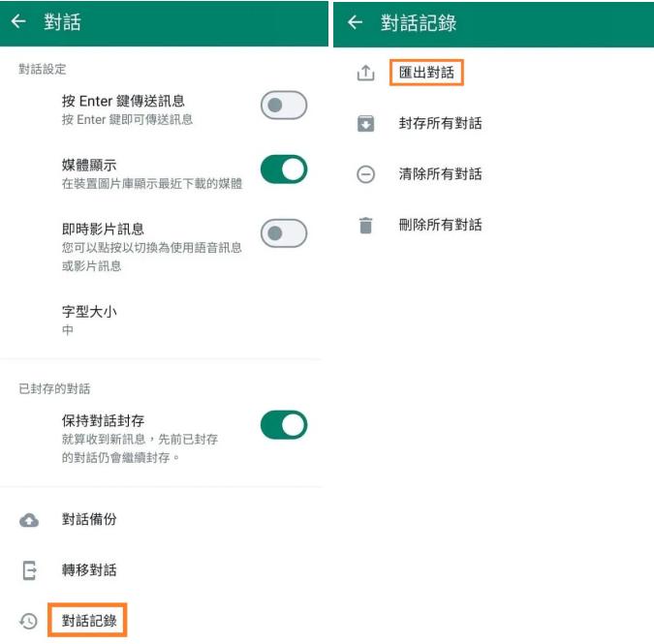The width and height of the screenshot is (654, 644).
Task: Toggle the 即時影片訊息 switch
Action: (284, 233)
